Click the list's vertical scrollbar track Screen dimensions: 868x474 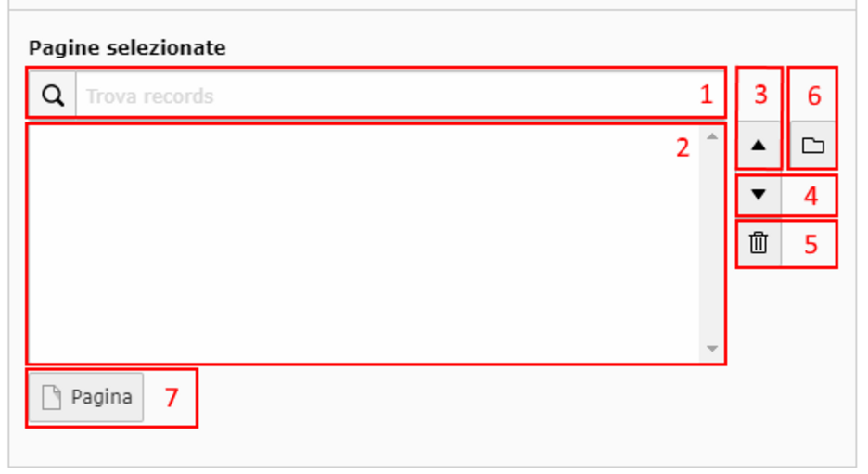[712, 244]
